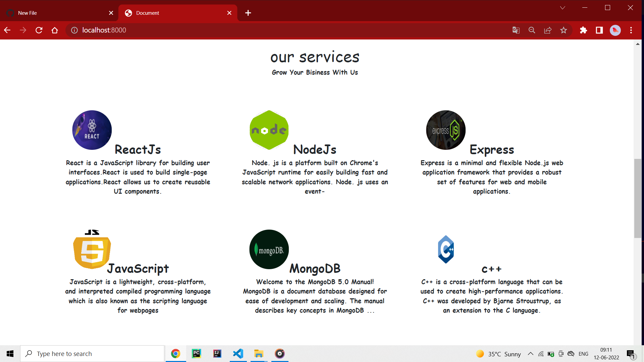The height and width of the screenshot is (362, 644).
Task: Open PyCharm from the taskbar
Action: pyautogui.click(x=197, y=354)
